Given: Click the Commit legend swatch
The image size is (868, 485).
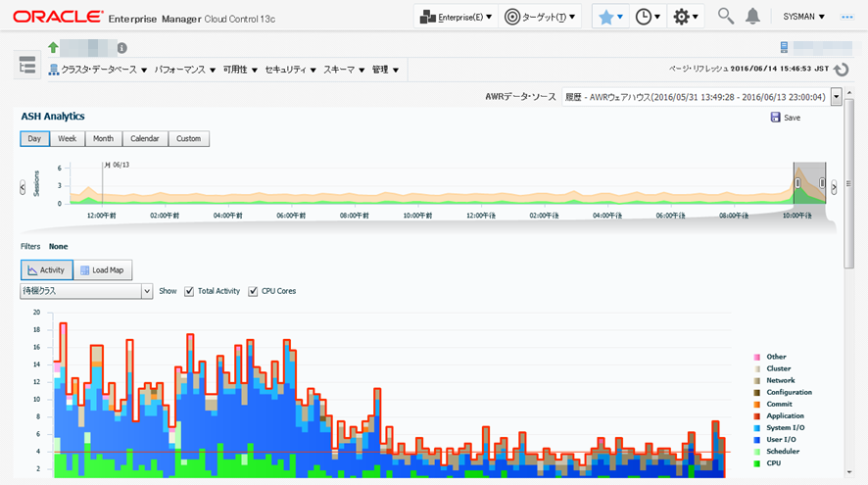Looking at the screenshot, I should pyautogui.click(x=756, y=405).
